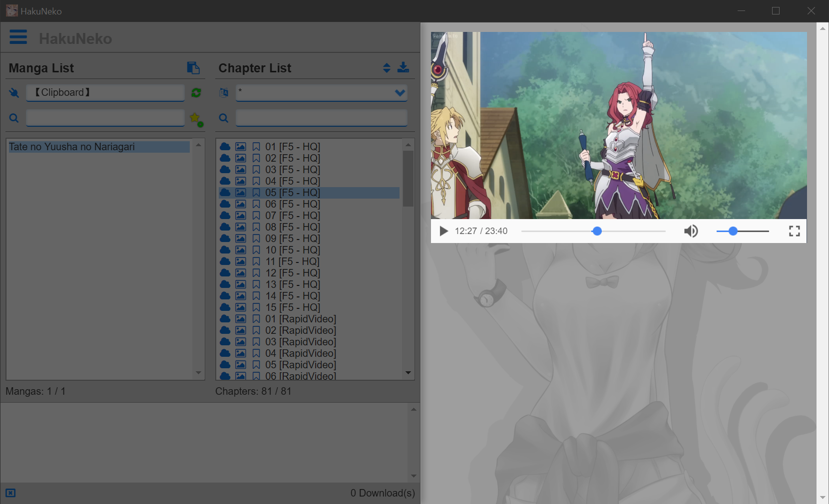Enter fullscreen video mode

(795, 231)
